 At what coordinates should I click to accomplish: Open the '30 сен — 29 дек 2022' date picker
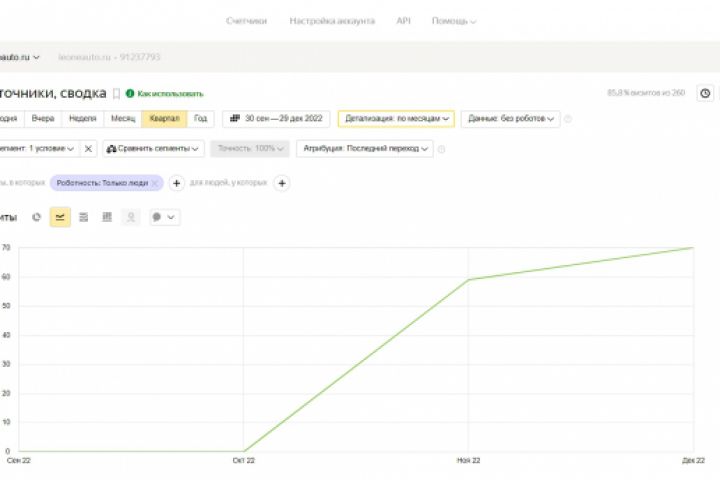(x=276, y=119)
